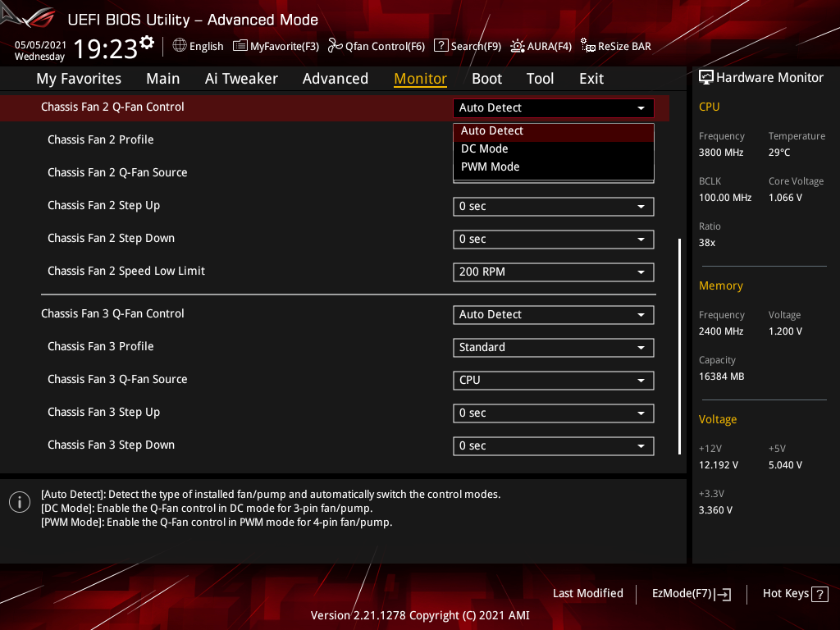Launch Qfan Control(F6) fan icon

tap(335, 46)
